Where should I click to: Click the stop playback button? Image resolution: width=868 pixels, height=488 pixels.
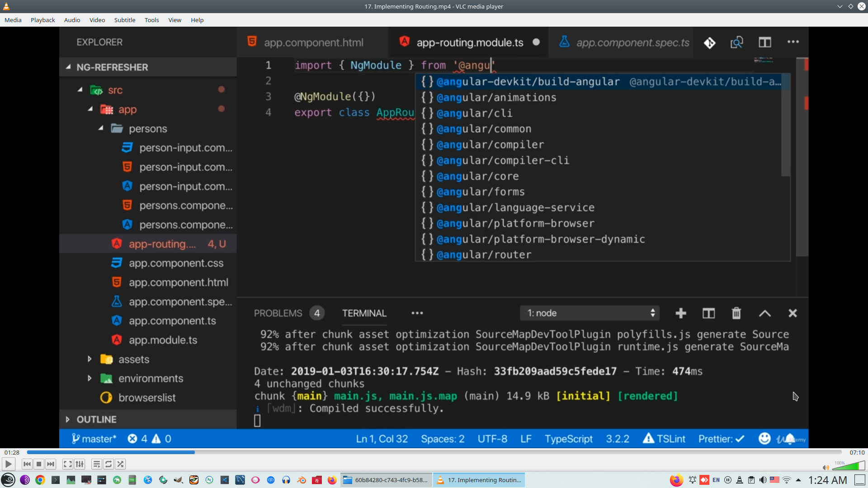pos(39,464)
